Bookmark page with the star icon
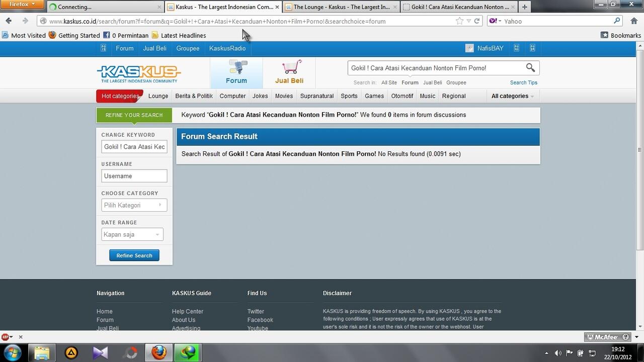The height and width of the screenshot is (362, 644). click(459, 21)
